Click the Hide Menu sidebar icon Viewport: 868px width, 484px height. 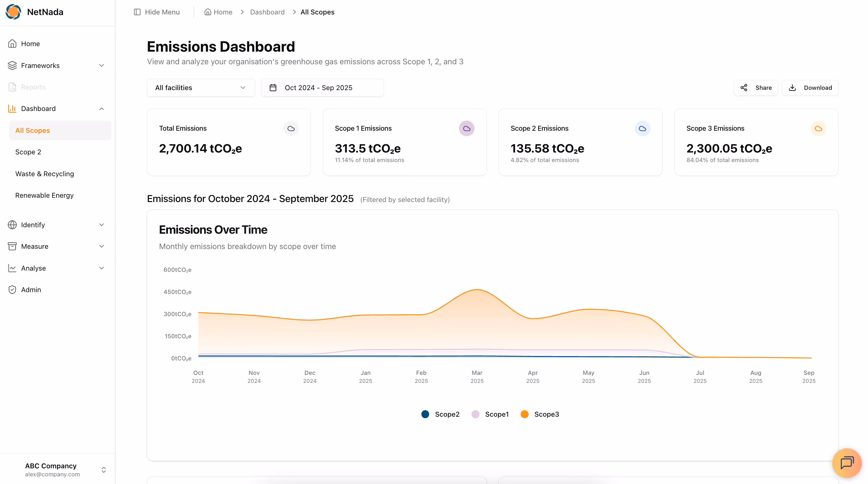(x=137, y=12)
